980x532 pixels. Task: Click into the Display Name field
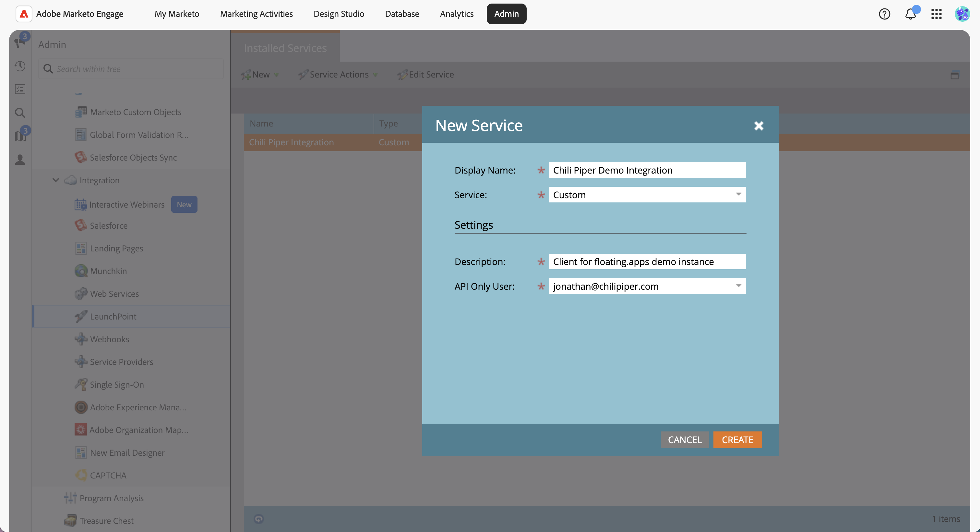[647, 170]
